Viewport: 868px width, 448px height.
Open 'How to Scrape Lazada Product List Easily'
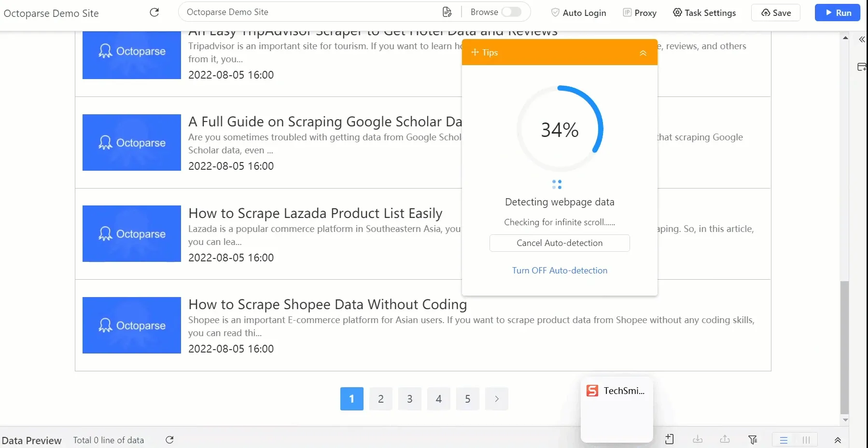tap(315, 213)
